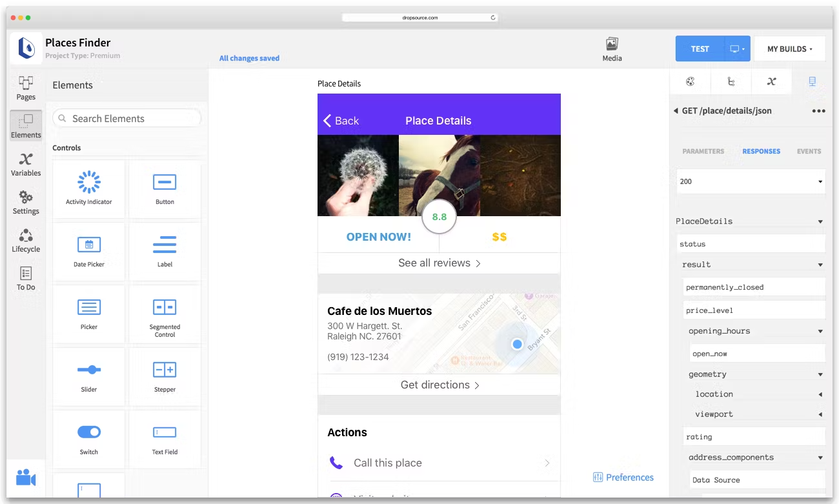Click See all reviews
The height and width of the screenshot is (504, 839).
tap(439, 263)
